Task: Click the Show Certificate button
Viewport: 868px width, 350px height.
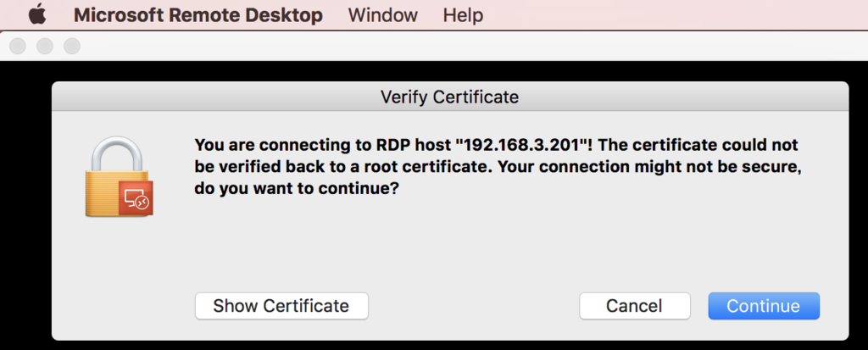Action: click(x=281, y=306)
